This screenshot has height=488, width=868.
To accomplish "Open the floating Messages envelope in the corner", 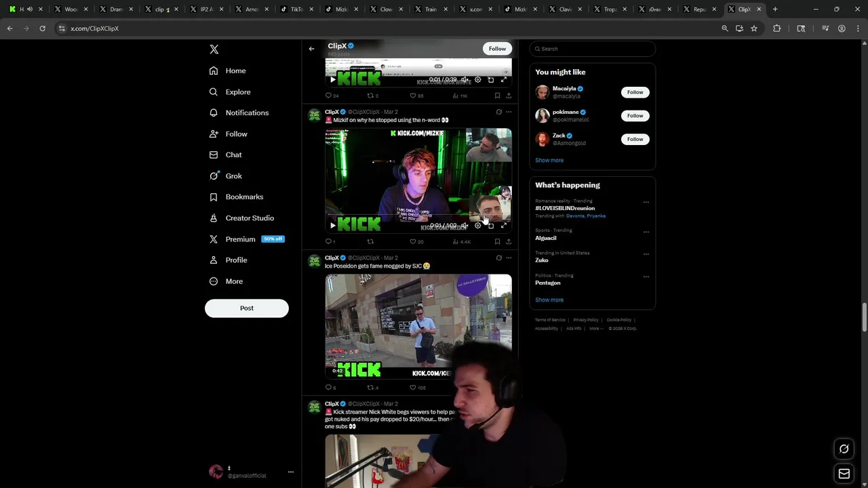I will click(x=844, y=474).
